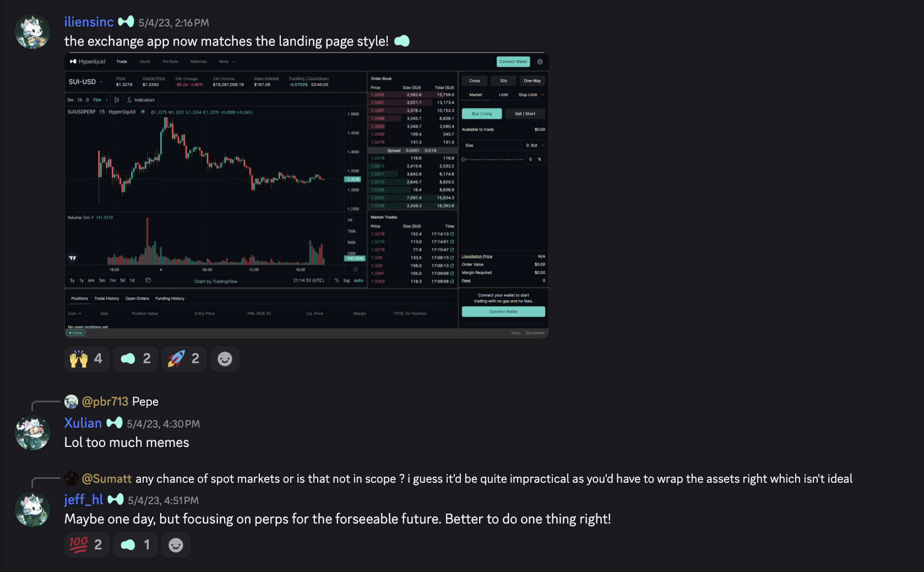924x572 pixels.
Task: Click add-reaction smiley under jeff_hl's message
Action: click(x=176, y=545)
